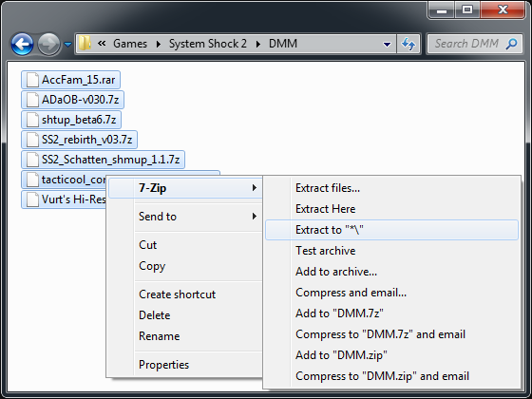The image size is (532, 399).
Task: Choose Add to archive... option
Action: [x=391, y=272]
